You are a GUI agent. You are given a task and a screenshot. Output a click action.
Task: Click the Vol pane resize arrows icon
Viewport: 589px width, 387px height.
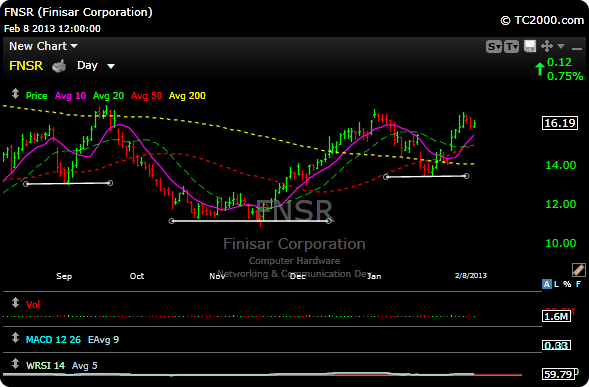[15, 302]
